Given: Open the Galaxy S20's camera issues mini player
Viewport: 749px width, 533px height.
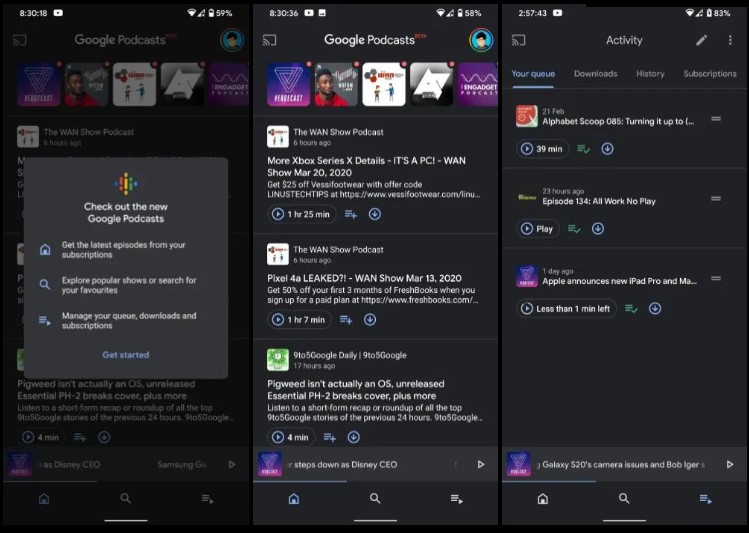Looking at the screenshot, I should coord(624,464).
